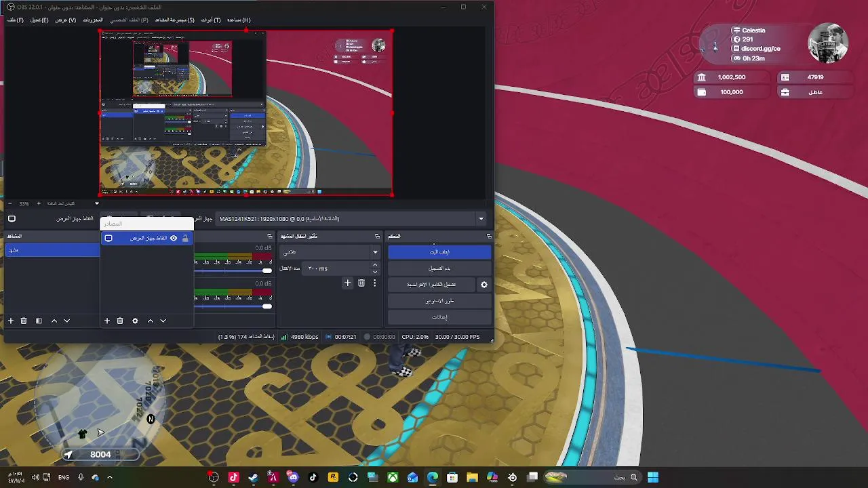The height and width of the screenshot is (488, 868).
Task: Add a new scene with the plus icon
Action: tap(11, 321)
